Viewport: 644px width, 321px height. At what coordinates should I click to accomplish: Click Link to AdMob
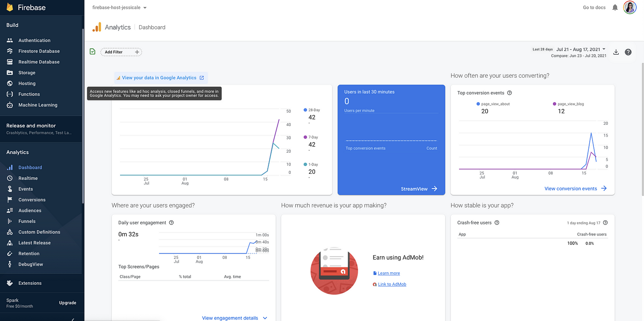(x=392, y=284)
